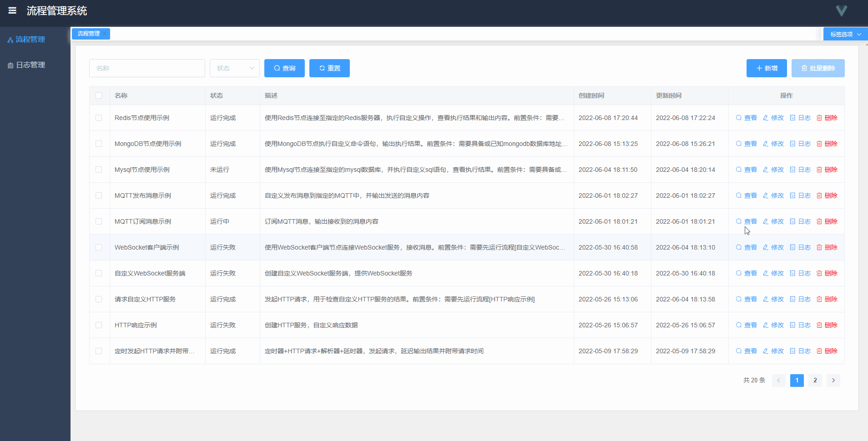This screenshot has height=441, width=868.
Task: Click the next page arrow
Action: (x=833, y=381)
